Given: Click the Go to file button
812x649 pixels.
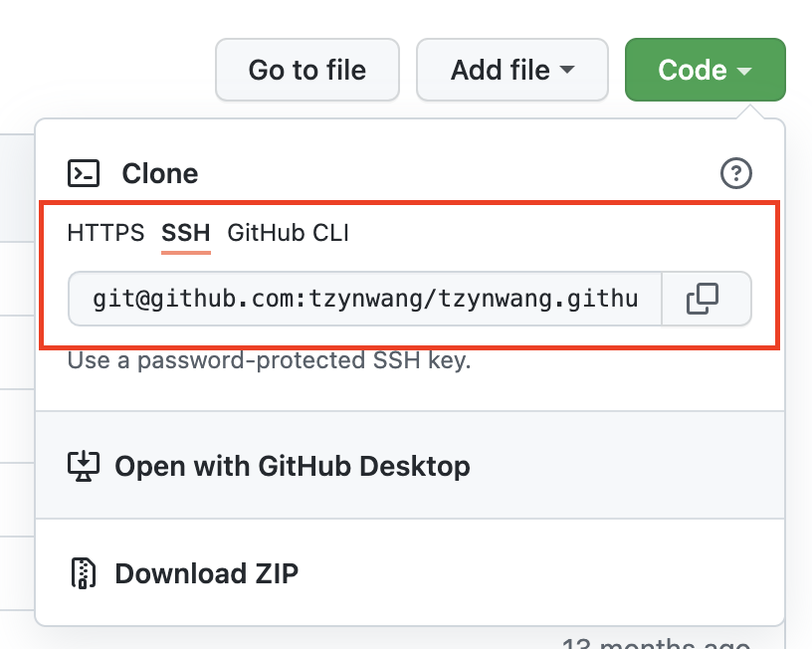Looking at the screenshot, I should click(x=306, y=70).
